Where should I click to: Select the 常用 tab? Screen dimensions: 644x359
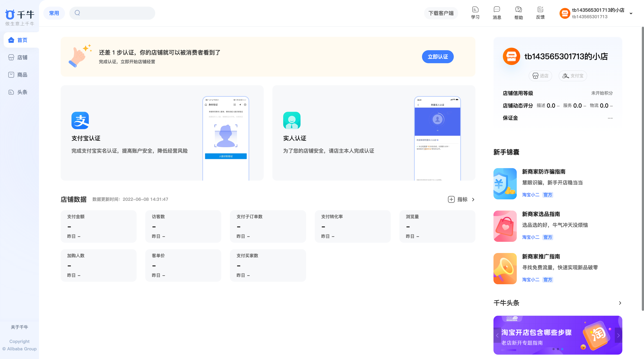[54, 13]
